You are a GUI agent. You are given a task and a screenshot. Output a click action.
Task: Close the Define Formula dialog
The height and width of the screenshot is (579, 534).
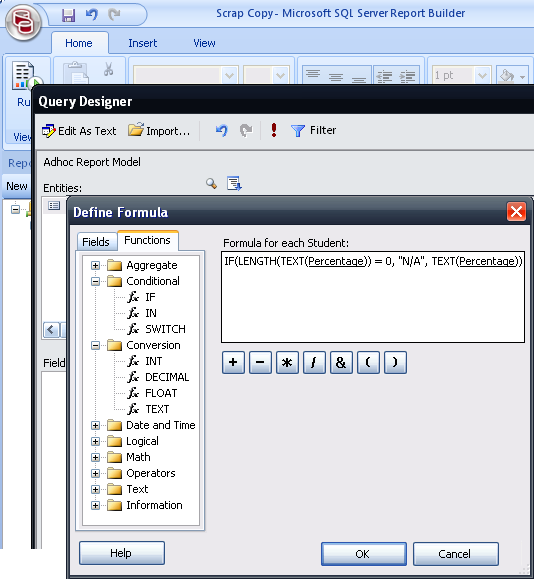(516, 212)
